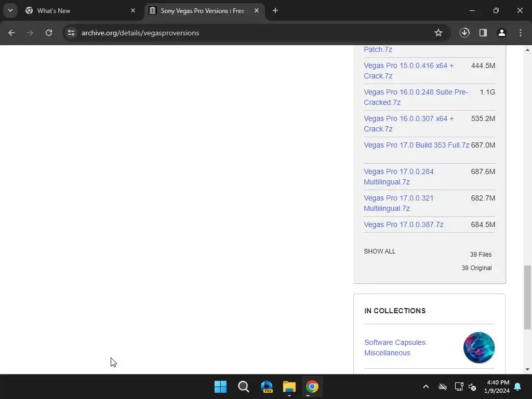Open the notifications bell

tap(518, 387)
